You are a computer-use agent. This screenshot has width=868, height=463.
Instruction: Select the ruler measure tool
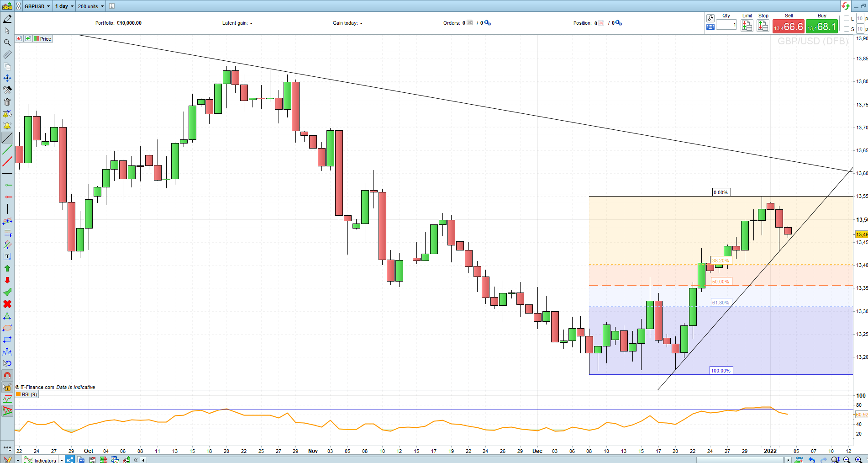pyautogui.click(x=7, y=54)
